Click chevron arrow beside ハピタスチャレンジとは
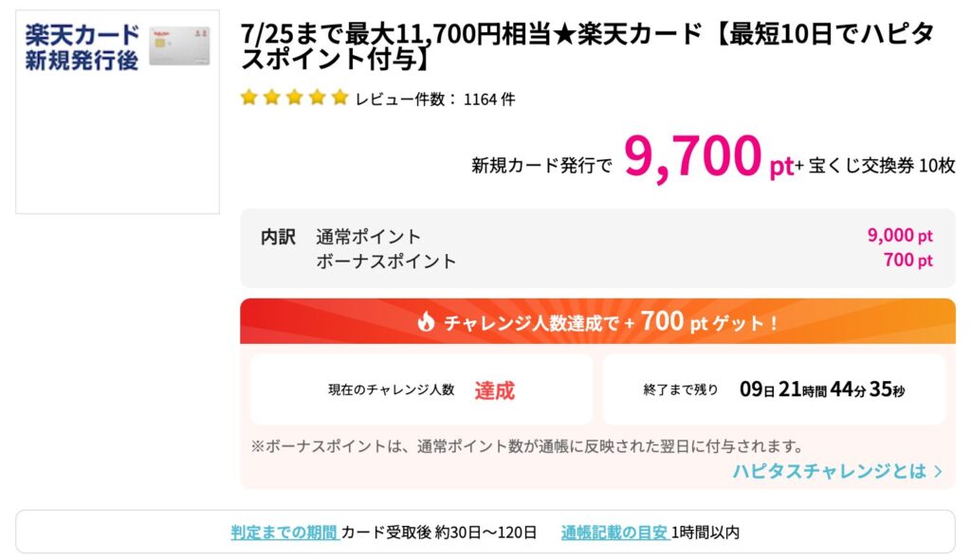Image resolution: width=971 pixels, height=560 pixels. 938,472
